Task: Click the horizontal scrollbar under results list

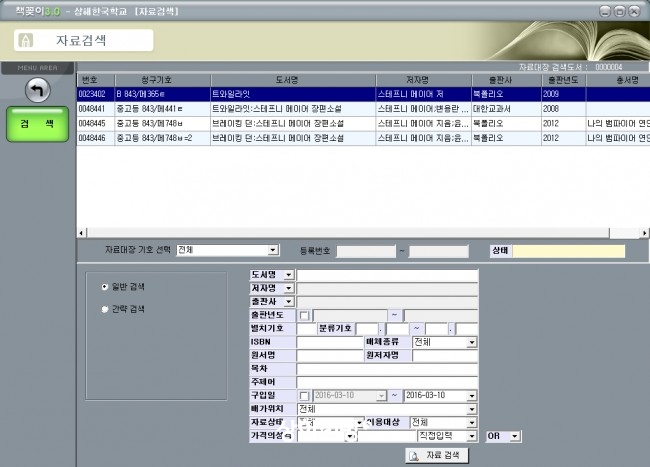Action: [348, 233]
